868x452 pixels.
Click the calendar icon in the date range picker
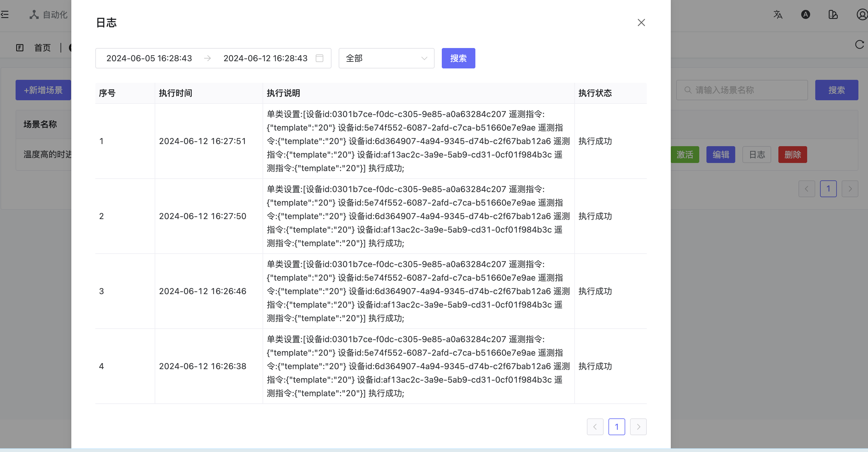coord(319,58)
